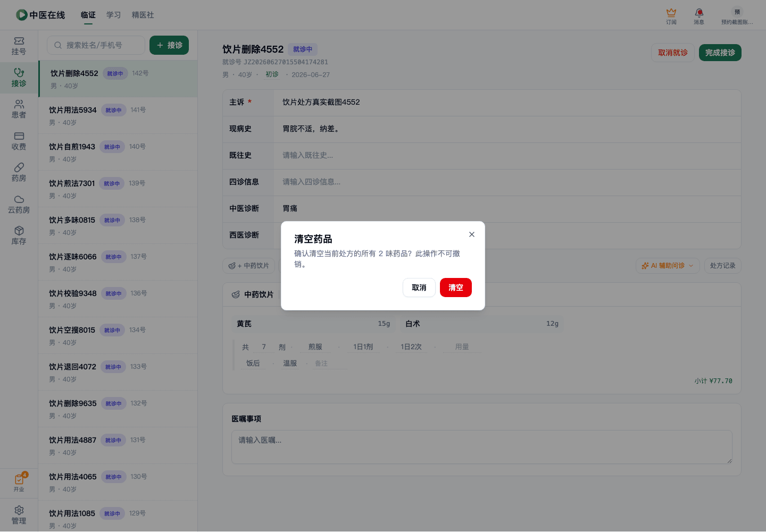Open the 管理 settings gear icon

coord(19,515)
